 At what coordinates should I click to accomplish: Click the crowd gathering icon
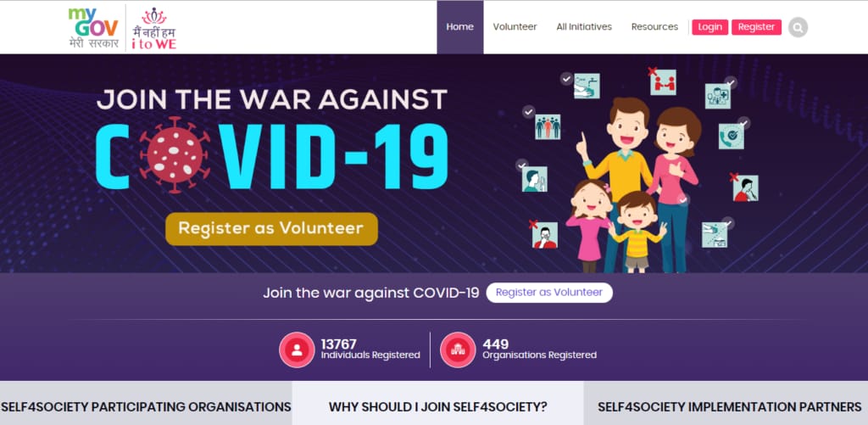click(548, 126)
